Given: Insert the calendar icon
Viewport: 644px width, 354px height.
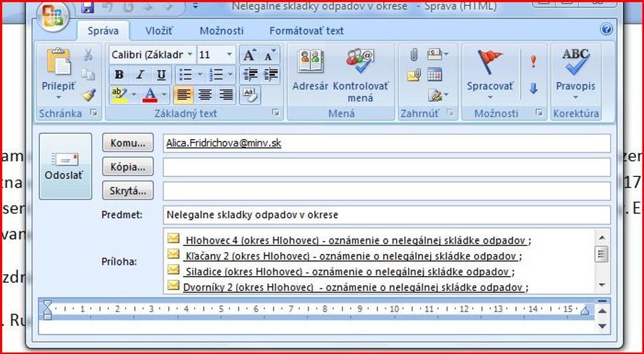Looking at the screenshot, I should [435, 75].
